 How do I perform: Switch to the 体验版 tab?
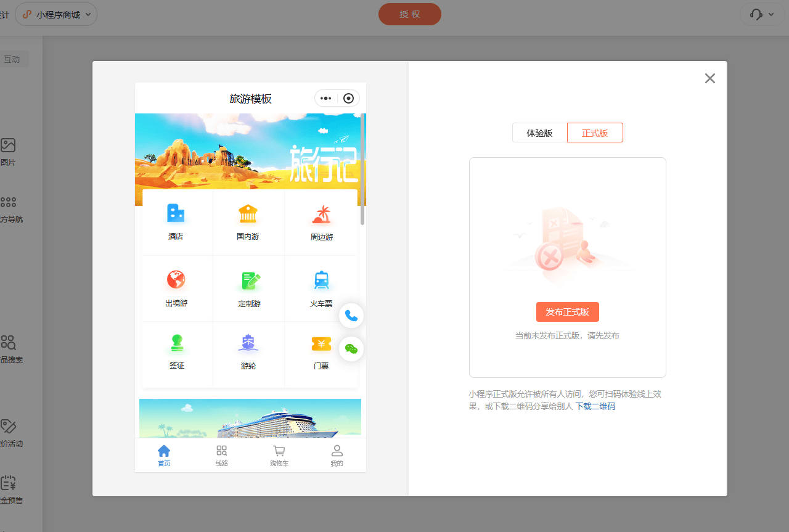point(539,133)
